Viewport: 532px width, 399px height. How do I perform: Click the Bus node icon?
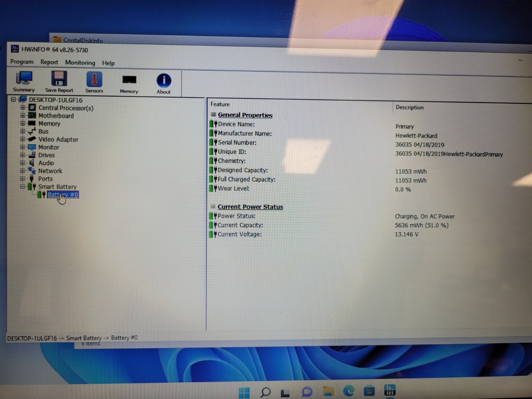pos(32,131)
